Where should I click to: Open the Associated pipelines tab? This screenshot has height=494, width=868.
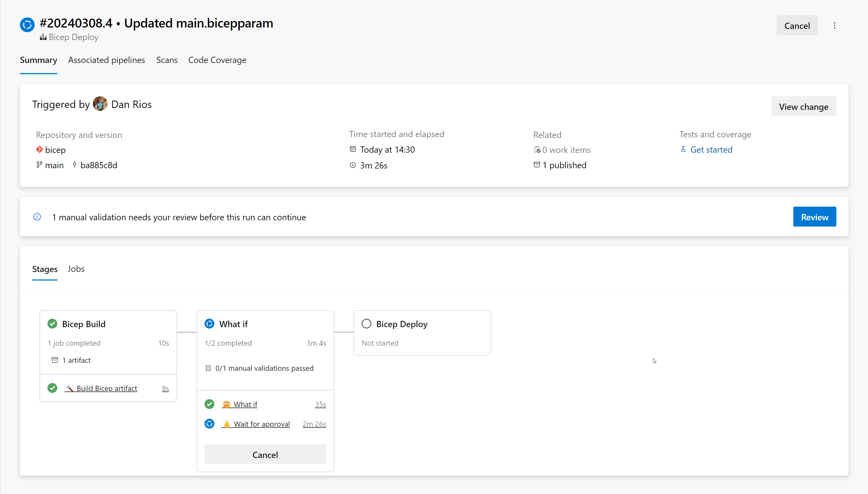[107, 60]
